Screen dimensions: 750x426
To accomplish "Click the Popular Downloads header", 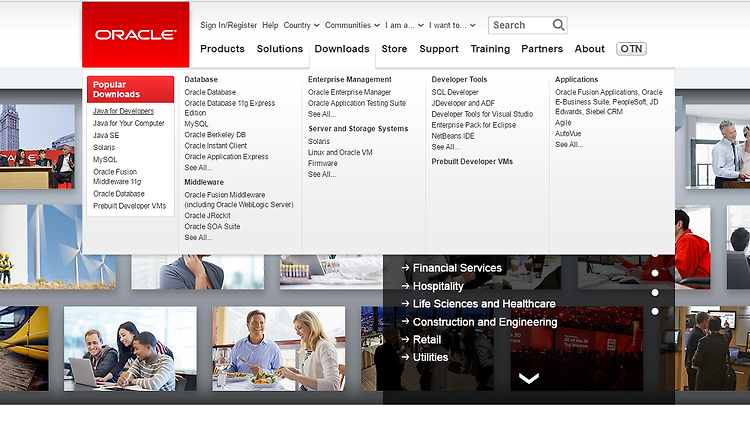I will tap(131, 89).
